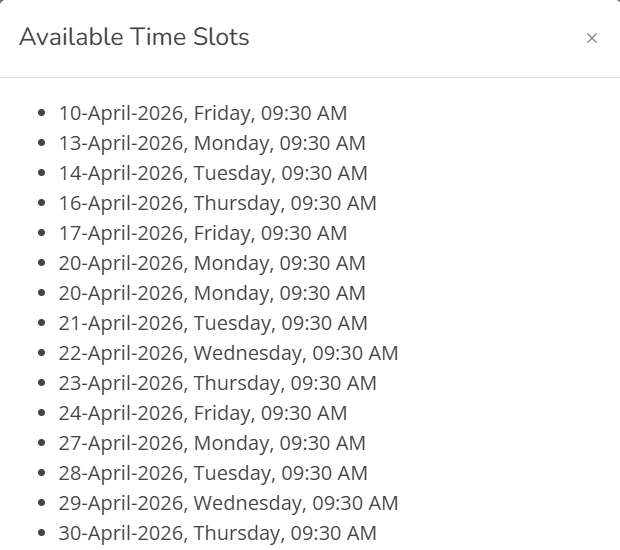The width and height of the screenshot is (620, 550).
Task: Select the first 20-April-2026 Monday entry
Action: [x=212, y=263]
